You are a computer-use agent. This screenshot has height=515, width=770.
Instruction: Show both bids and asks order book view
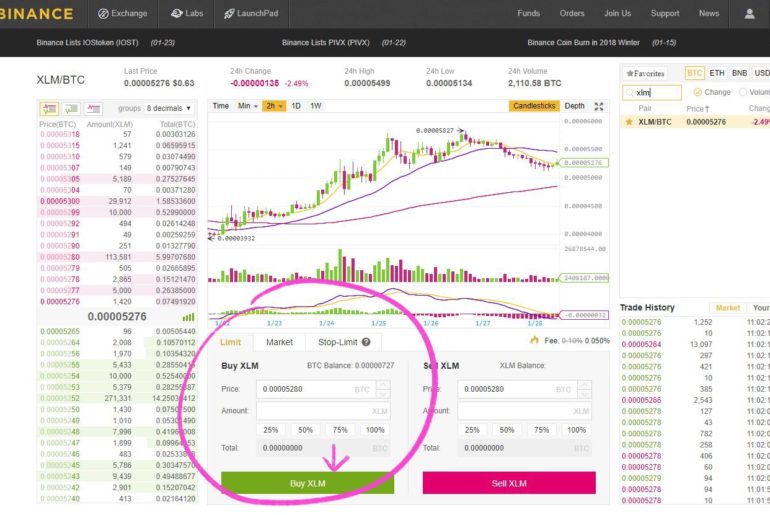coord(49,108)
